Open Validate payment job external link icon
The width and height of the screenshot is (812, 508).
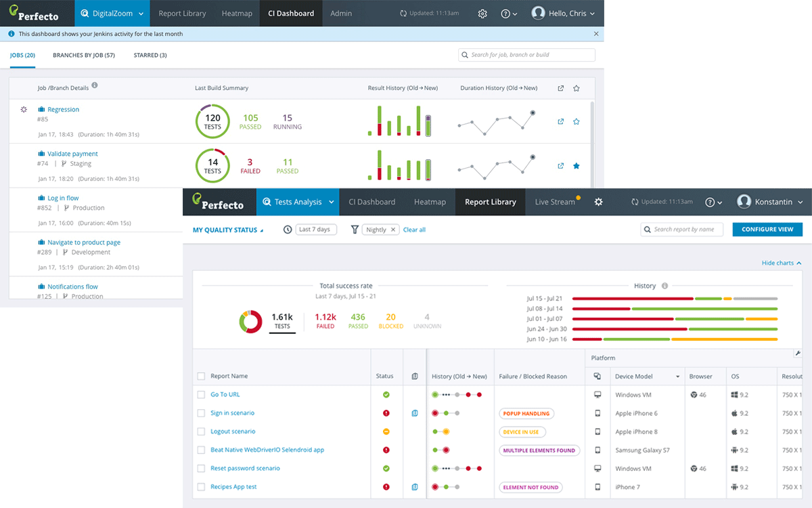(560, 166)
